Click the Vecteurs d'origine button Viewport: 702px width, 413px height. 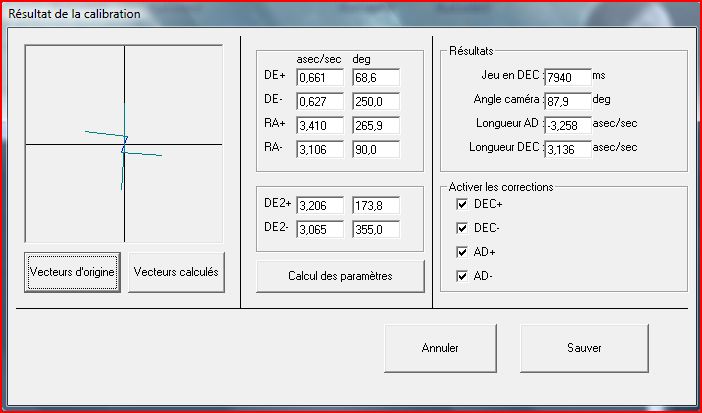click(x=73, y=272)
